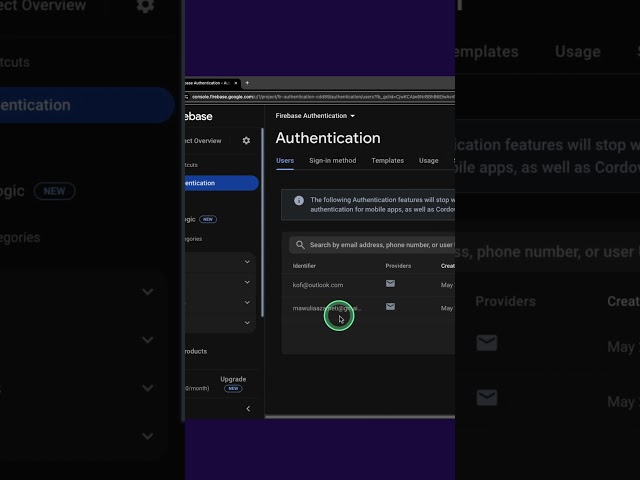Click email provider icon for mawuliaazameti row
Screen dimensions: 640x480
click(x=390, y=307)
